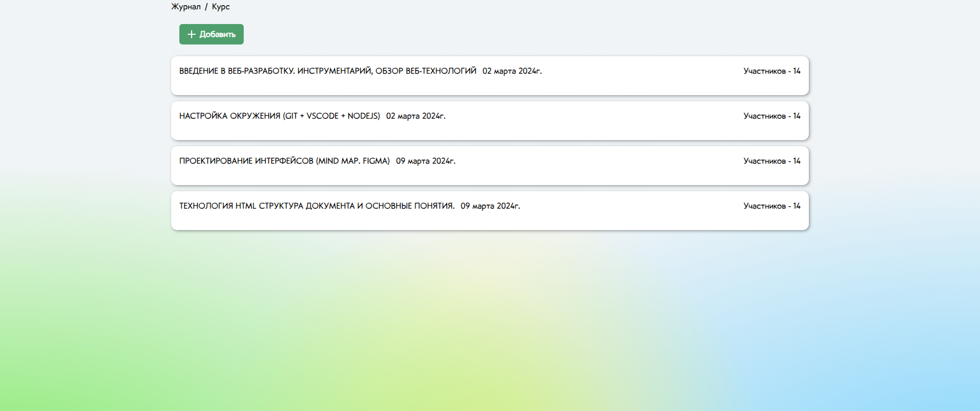Click the date of the ТЕХНОЛОГИЯ HTML lesson

click(490, 206)
